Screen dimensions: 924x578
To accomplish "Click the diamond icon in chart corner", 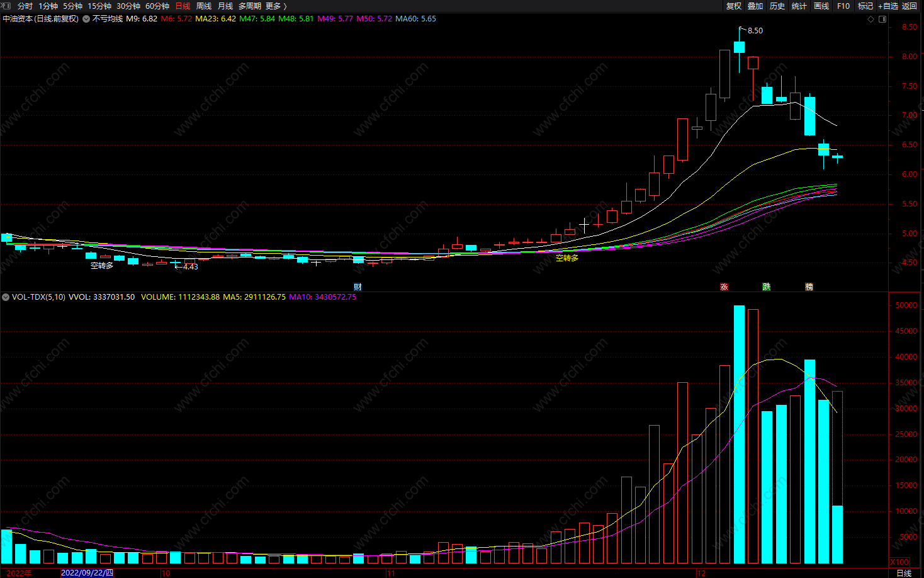I will 871,19.
